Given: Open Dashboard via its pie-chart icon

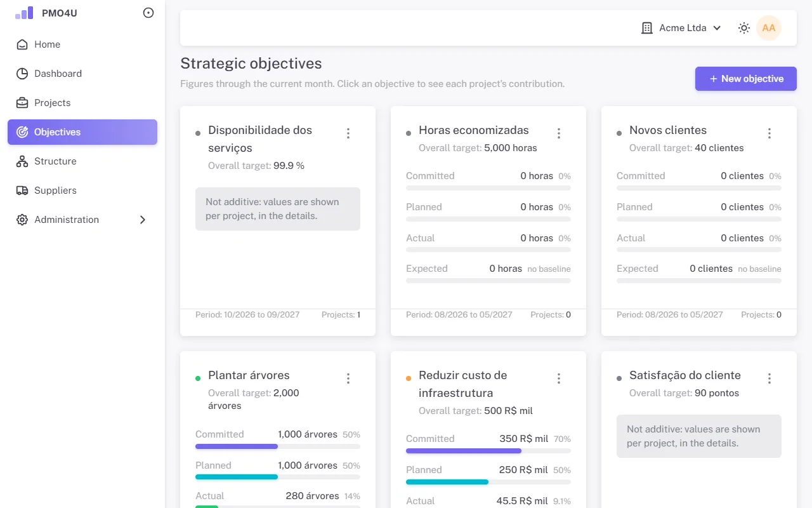Looking at the screenshot, I should click(x=22, y=74).
